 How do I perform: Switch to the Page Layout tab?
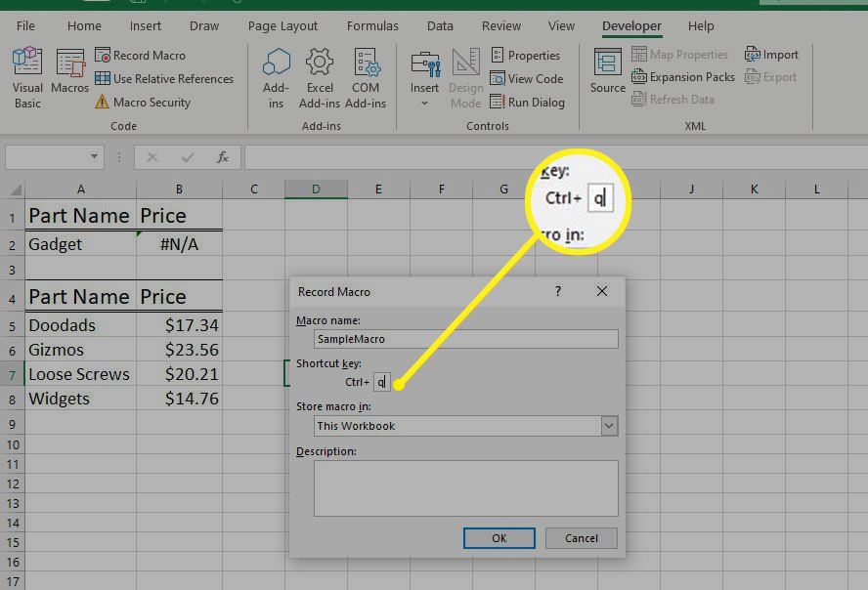(x=282, y=26)
